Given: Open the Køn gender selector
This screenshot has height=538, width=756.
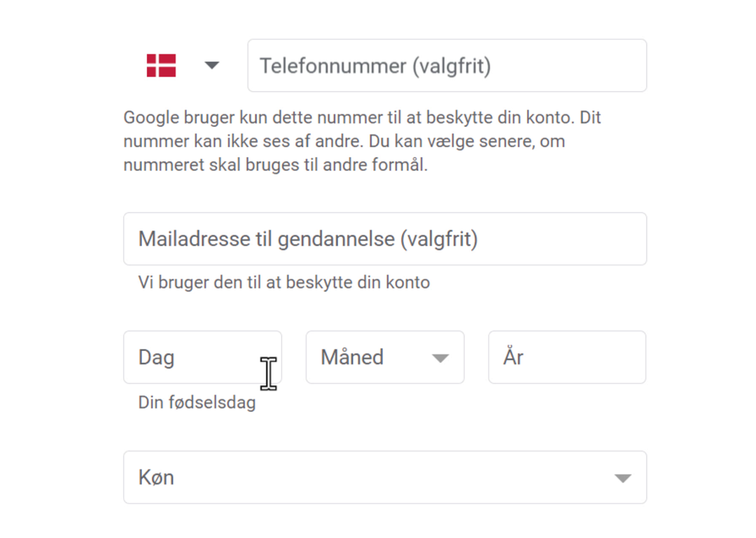Looking at the screenshot, I should coord(385,477).
